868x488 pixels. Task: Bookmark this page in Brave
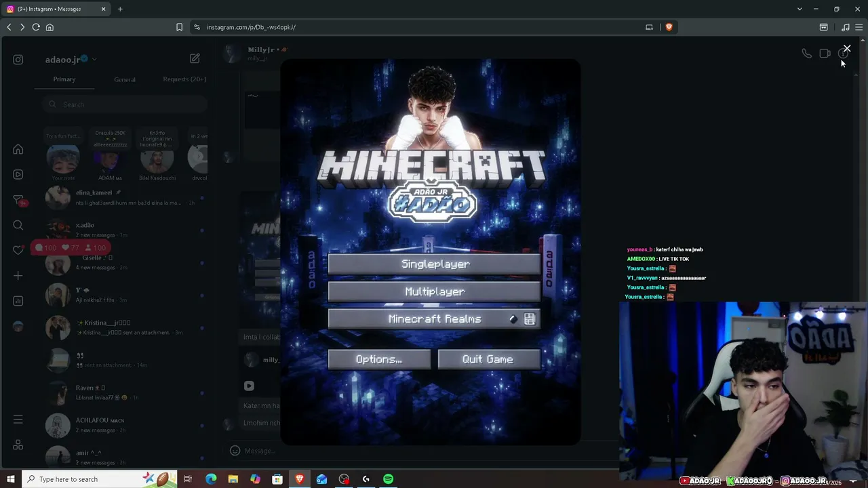179,27
